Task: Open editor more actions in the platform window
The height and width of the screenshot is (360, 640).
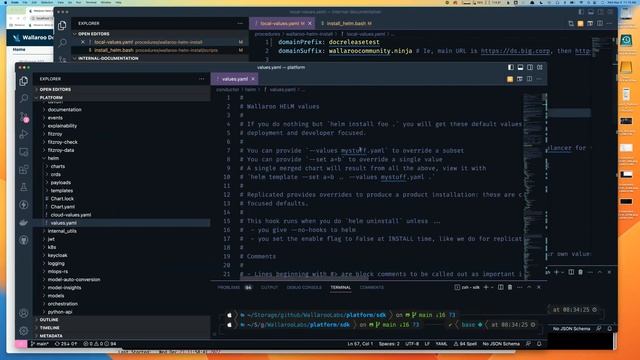Action: pyautogui.click(x=539, y=79)
